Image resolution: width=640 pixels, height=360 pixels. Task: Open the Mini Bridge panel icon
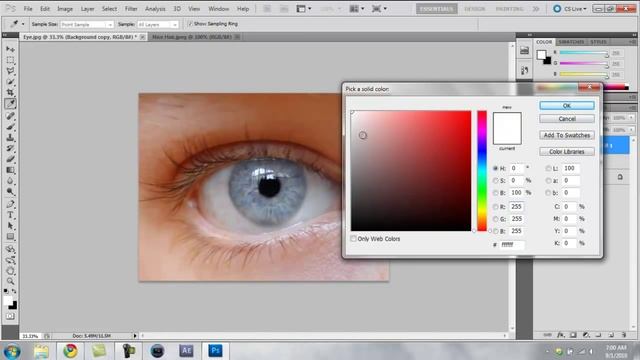point(524,51)
